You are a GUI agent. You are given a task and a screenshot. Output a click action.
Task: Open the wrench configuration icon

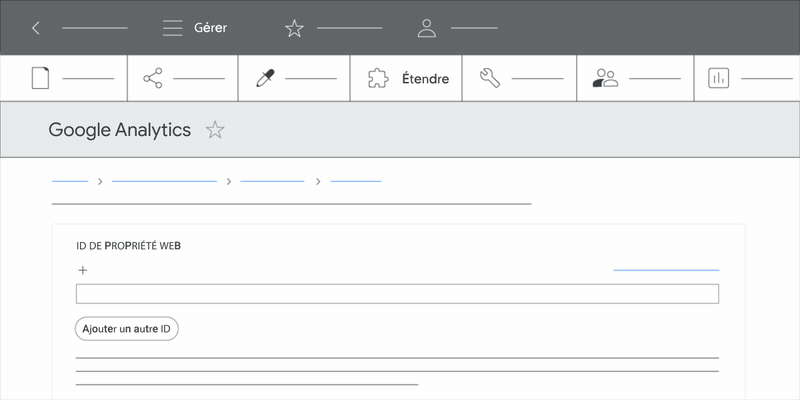coord(490,79)
